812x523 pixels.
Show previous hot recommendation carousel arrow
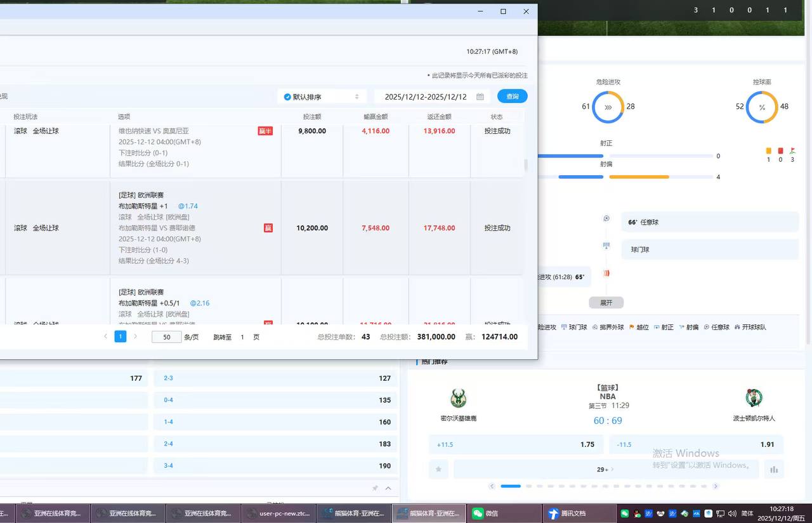[x=492, y=486]
